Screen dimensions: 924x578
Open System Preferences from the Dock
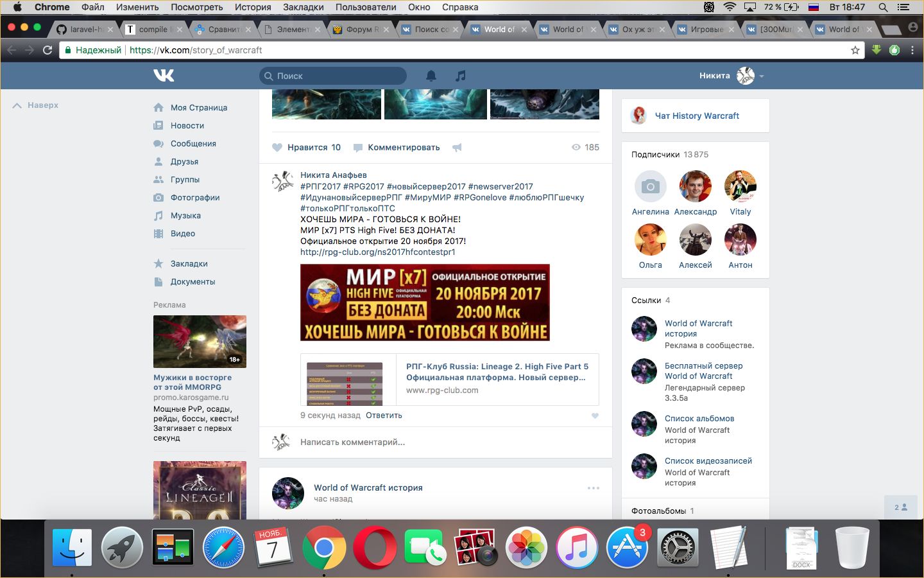678,548
